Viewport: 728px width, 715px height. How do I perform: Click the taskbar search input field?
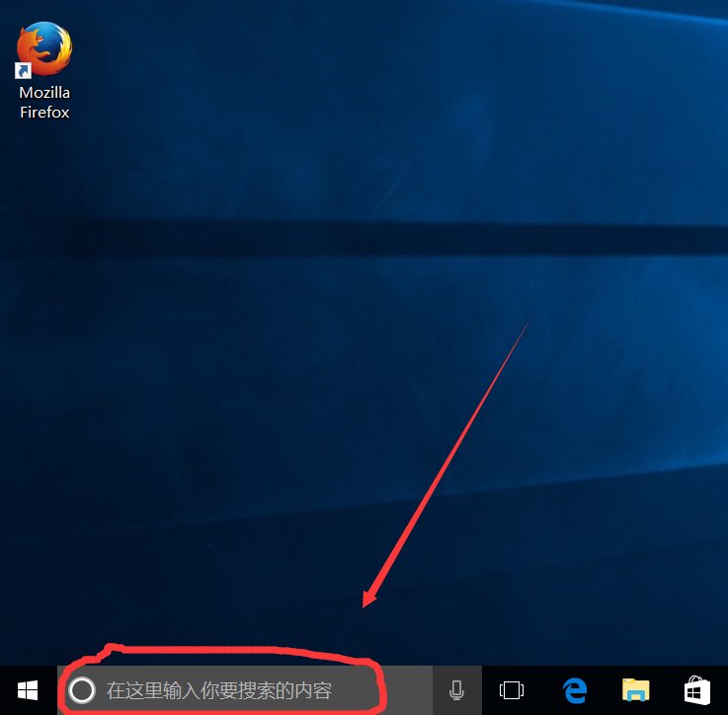click(x=245, y=690)
